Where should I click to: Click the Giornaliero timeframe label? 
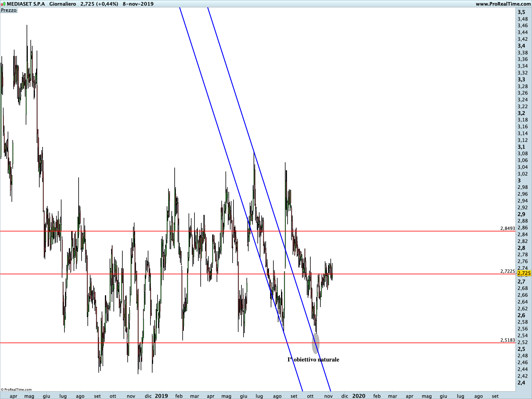tap(63, 4)
